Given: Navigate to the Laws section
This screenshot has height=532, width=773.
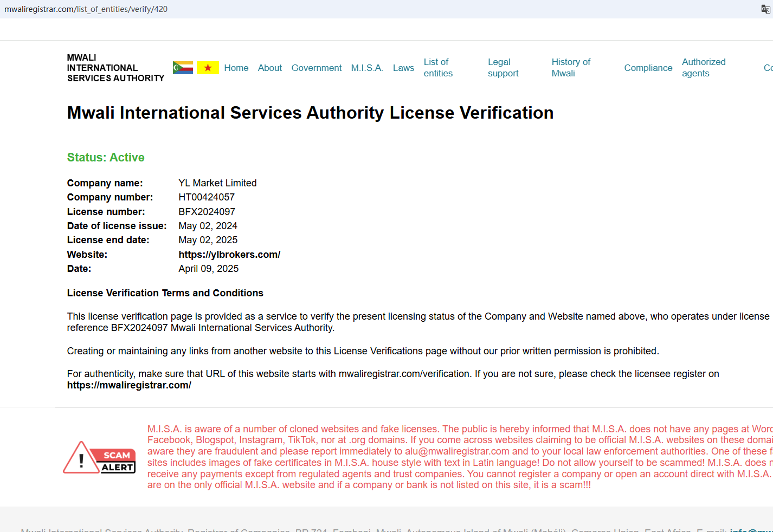Looking at the screenshot, I should (403, 68).
